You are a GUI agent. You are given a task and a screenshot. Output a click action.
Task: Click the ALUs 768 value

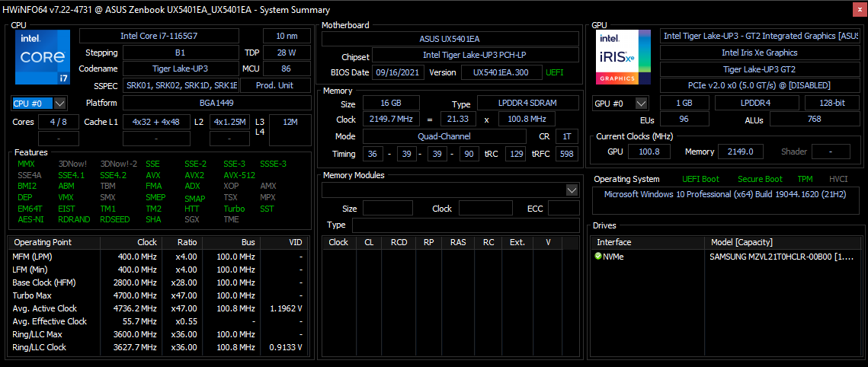click(x=814, y=119)
